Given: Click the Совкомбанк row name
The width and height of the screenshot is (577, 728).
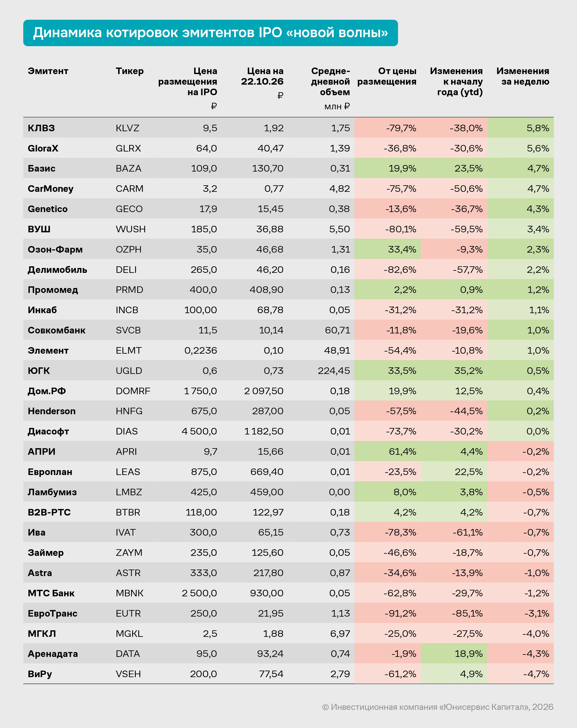Looking at the screenshot, I should tap(56, 330).
